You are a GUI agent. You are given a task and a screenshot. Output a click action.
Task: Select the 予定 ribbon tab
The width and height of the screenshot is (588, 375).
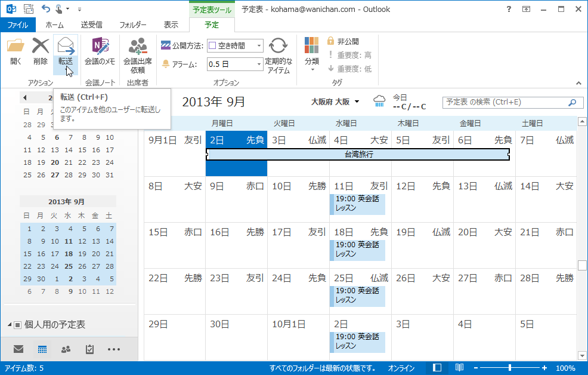[212, 24]
